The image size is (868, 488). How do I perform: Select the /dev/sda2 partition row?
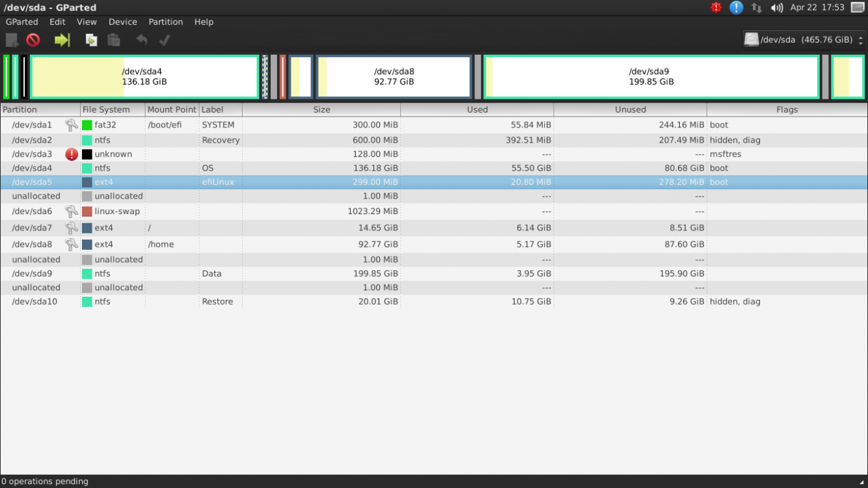click(x=434, y=140)
